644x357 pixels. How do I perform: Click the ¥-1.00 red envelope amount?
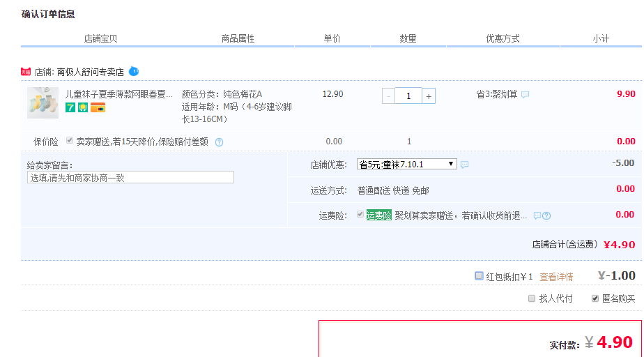point(617,275)
